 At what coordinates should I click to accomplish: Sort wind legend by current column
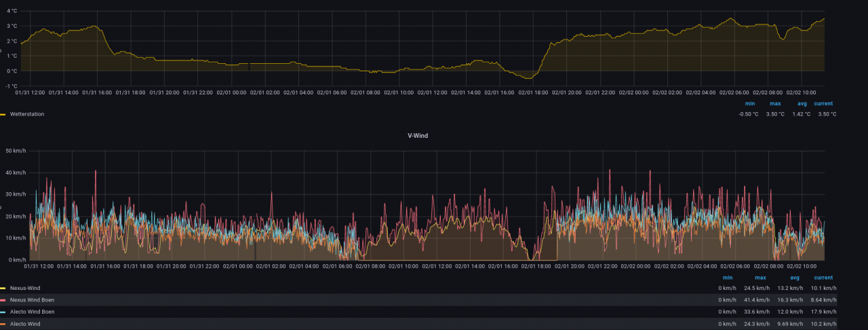click(x=823, y=277)
